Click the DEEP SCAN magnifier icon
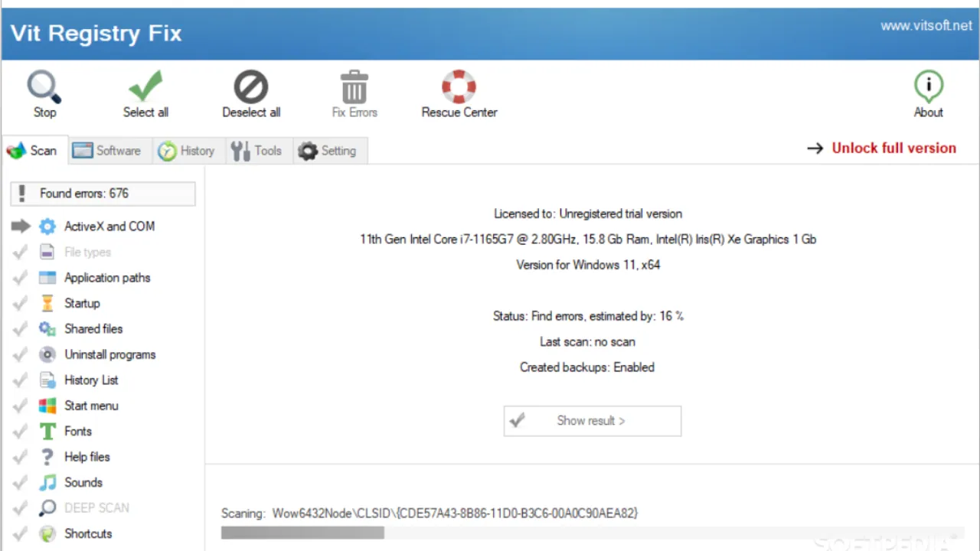Screen dimensions: 980x551 click(47, 508)
